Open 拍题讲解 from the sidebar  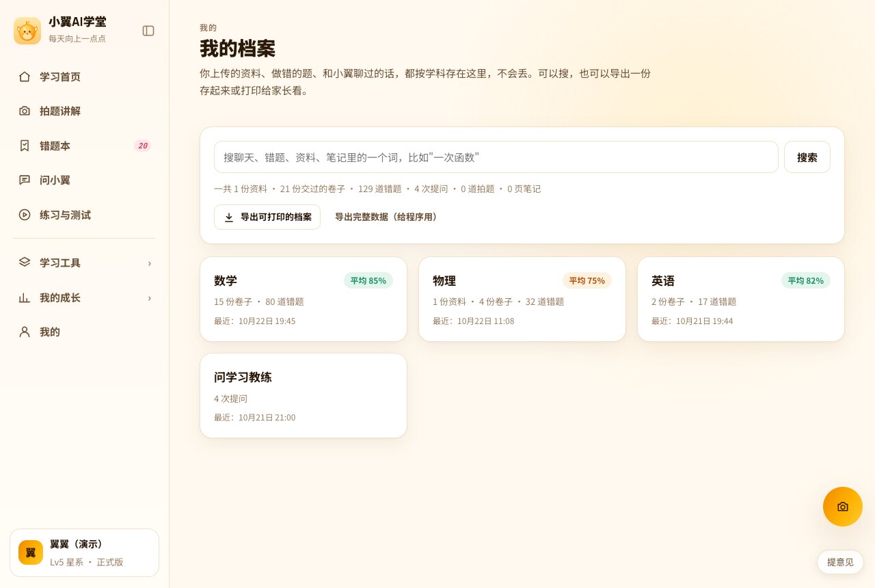click(85, 111)
